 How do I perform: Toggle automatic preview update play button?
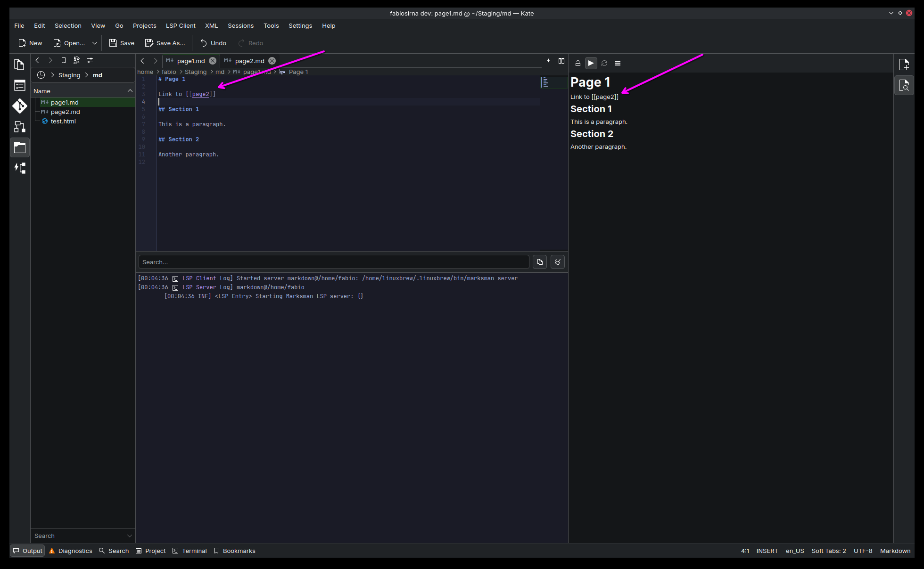click(591, 63)
